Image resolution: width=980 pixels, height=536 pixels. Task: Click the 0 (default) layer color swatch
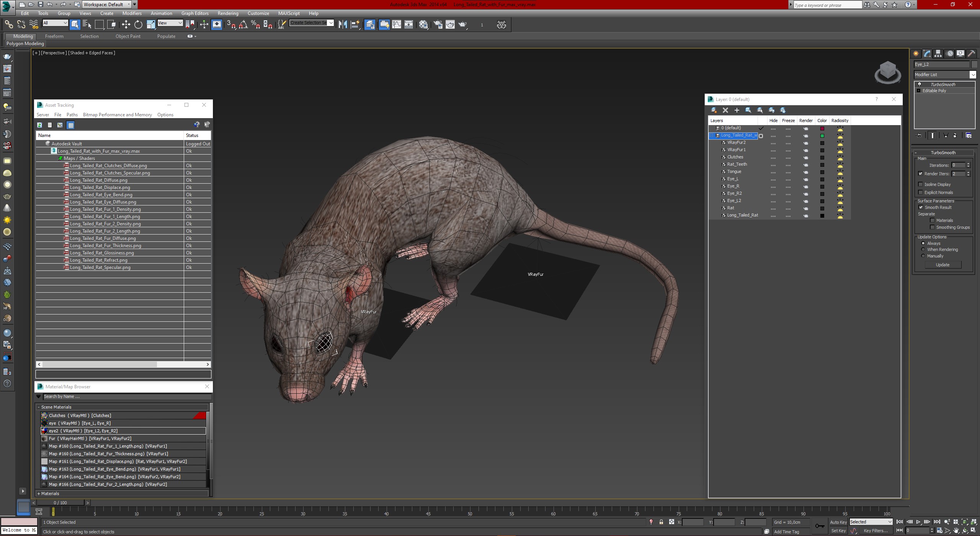point(822,129)
